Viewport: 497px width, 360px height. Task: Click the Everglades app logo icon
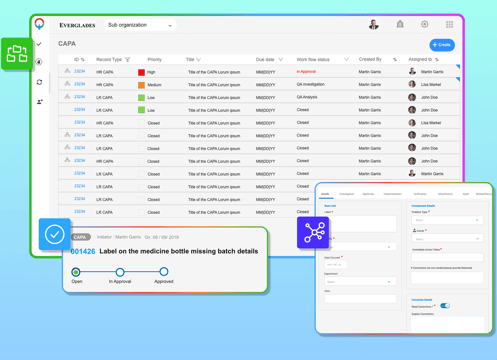[x=39, y=24]
